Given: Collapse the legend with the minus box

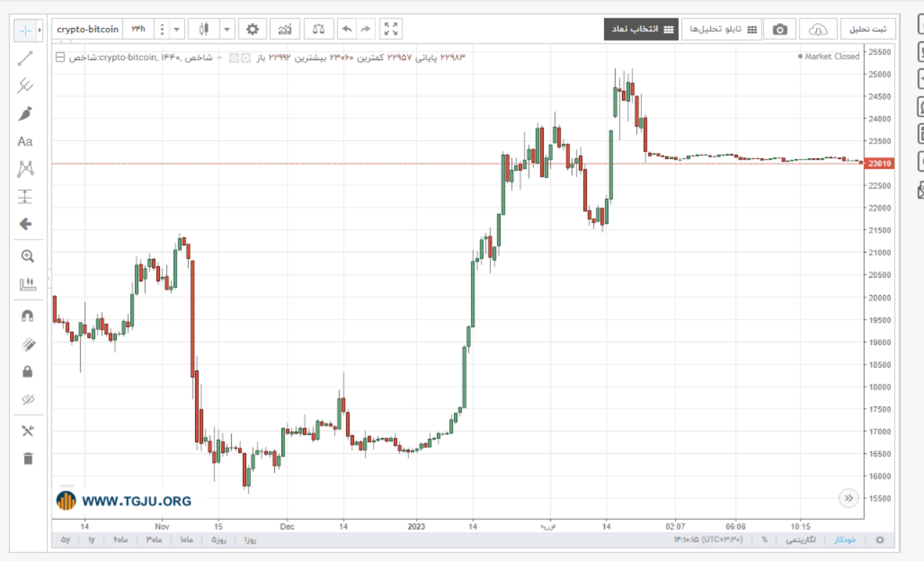Looking at the screenshot, I should click(x=60, y=57).
